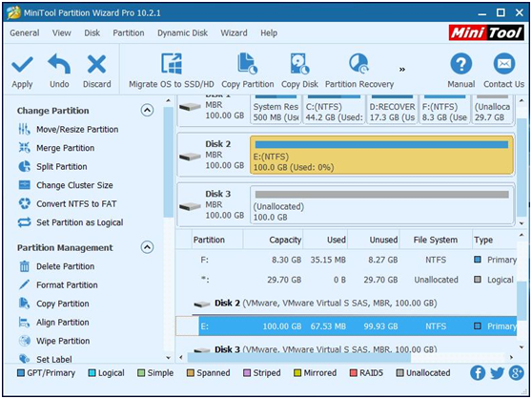The width and height of the screenshot is (532, 399).
Task: Select the D:RECOVER 17.3 GB block
Action: tap(392, 110)
